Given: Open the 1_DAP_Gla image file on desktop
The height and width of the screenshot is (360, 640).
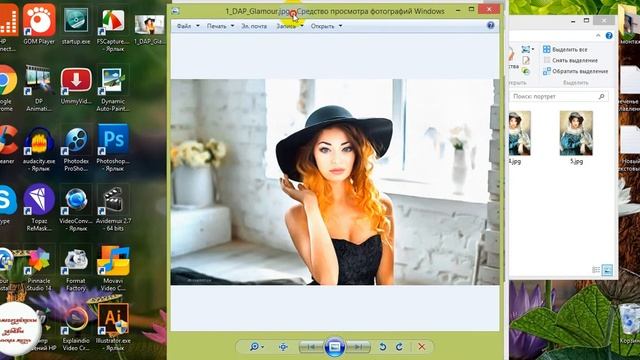Looking at the screenshot, I should [x=149, y=28].
